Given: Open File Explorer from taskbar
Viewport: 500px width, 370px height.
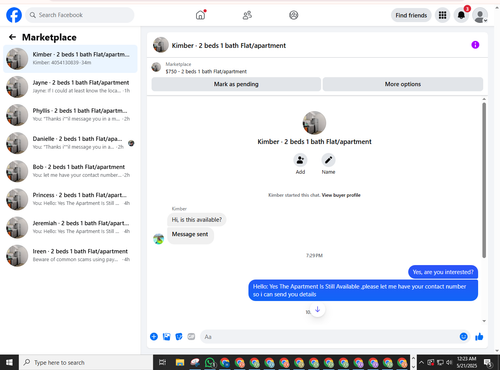Looking at the screenshot, I should (180, 362).
